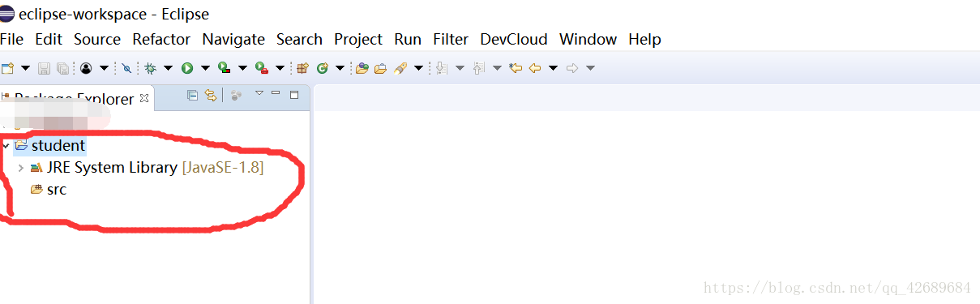980x304 pixels.
Task: Click the Run External Tools icon
Action: click(261, 67)
